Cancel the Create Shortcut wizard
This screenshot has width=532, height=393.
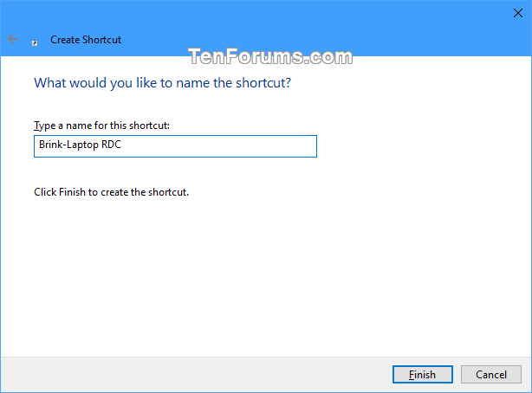coord(491,374)
